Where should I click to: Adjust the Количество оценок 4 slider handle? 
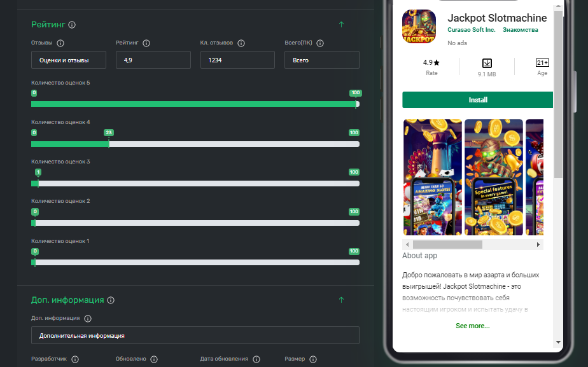click(x=109, y=144)
